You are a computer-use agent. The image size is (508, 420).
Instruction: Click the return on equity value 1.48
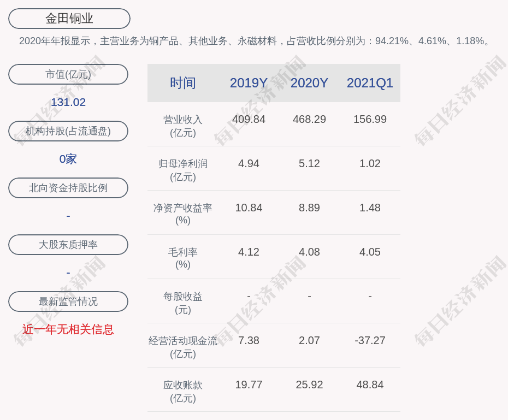(370, 208)
